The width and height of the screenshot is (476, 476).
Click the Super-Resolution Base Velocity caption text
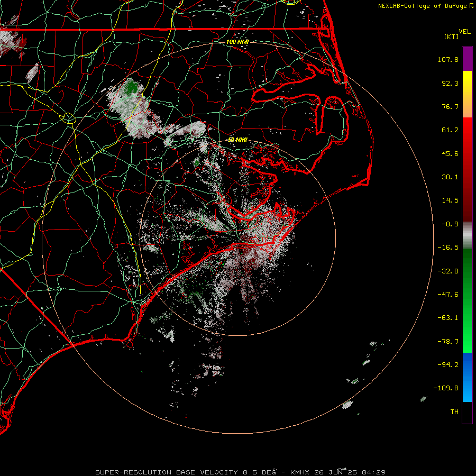point(186,472)
